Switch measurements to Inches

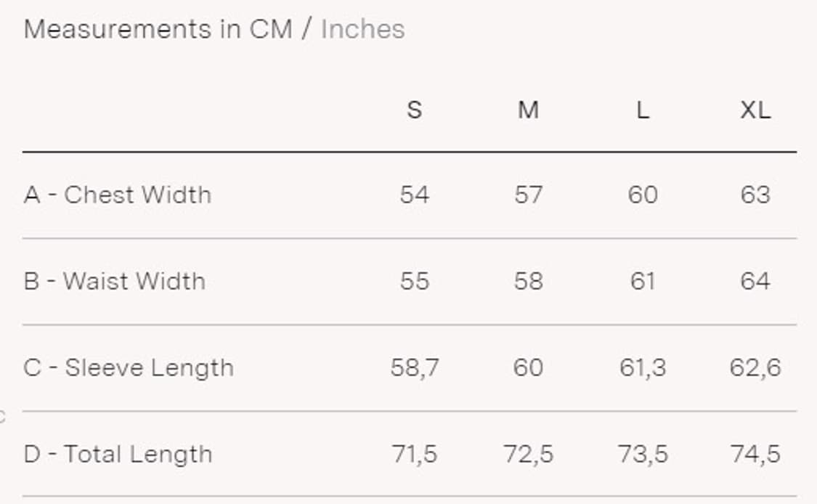point(362,29)
